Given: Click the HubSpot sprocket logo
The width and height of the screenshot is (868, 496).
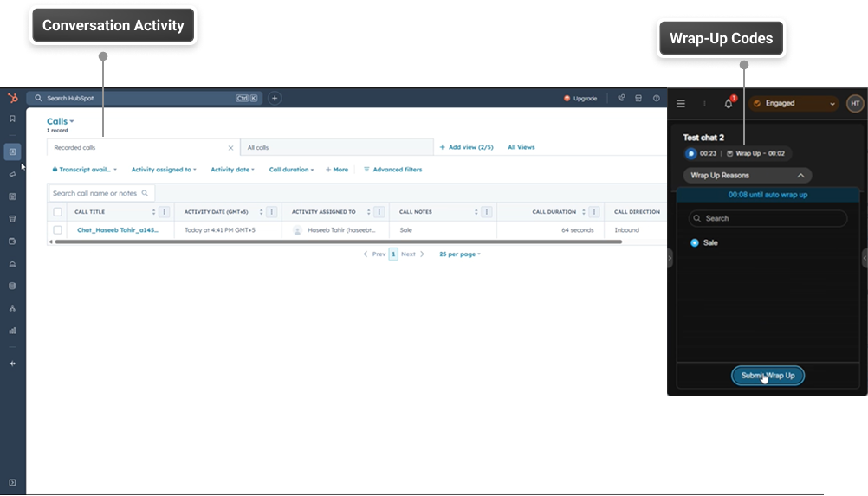Looking at the screenshot, I should tap(13, 99).
